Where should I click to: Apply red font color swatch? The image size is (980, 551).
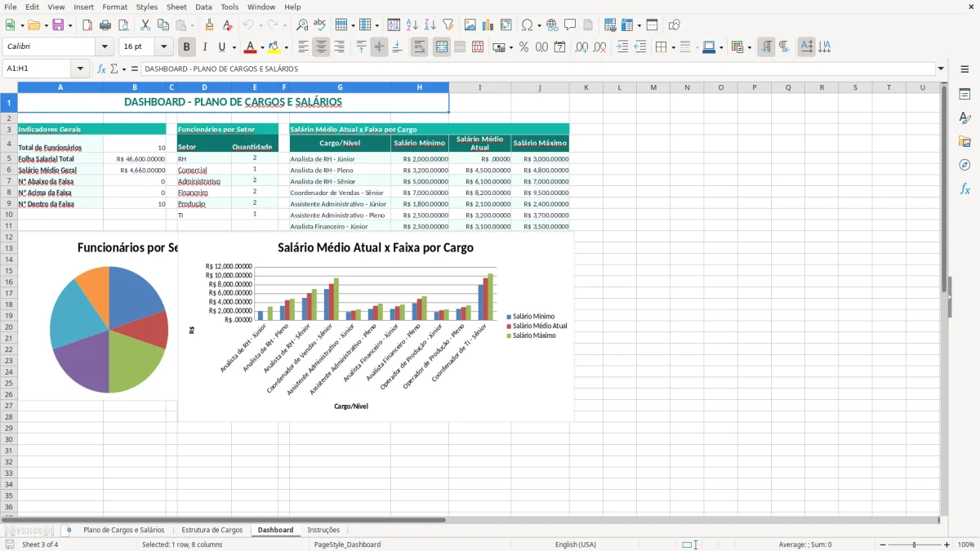click(x=250, y=47)
